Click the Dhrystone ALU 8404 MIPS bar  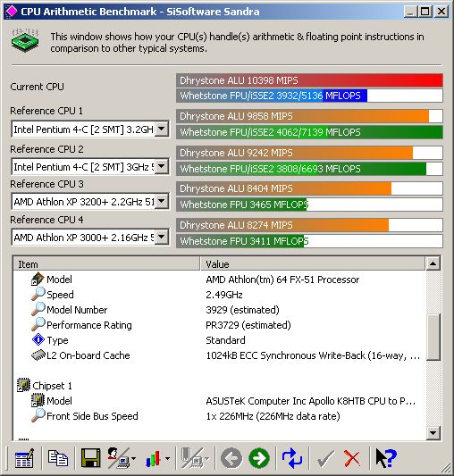click(x=309, y=188)
